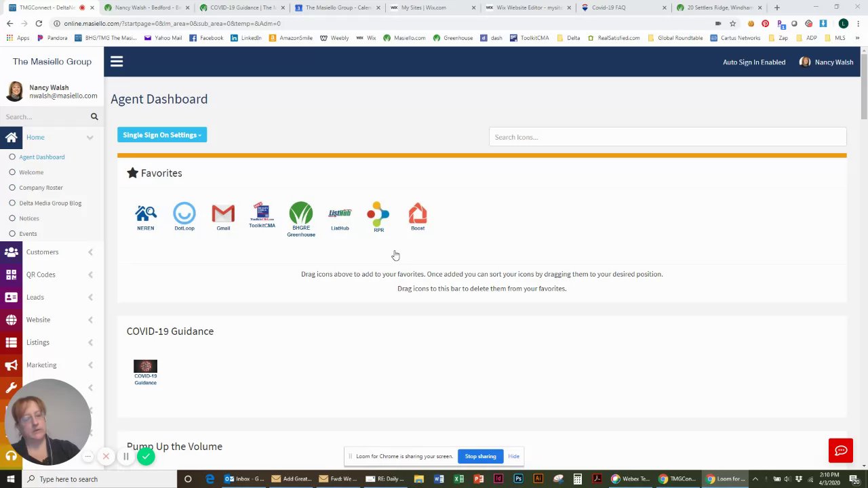Open the LinkedIn bookmark
The width and height of the screenshot is (868, 488).
245,38
